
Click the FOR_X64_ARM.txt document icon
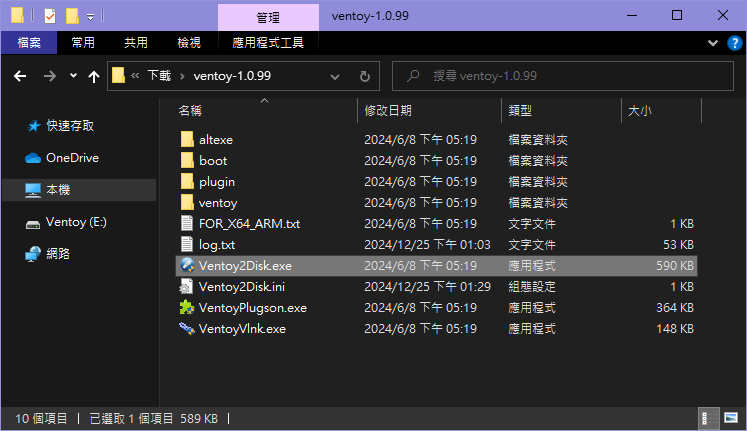pos(187,223)
